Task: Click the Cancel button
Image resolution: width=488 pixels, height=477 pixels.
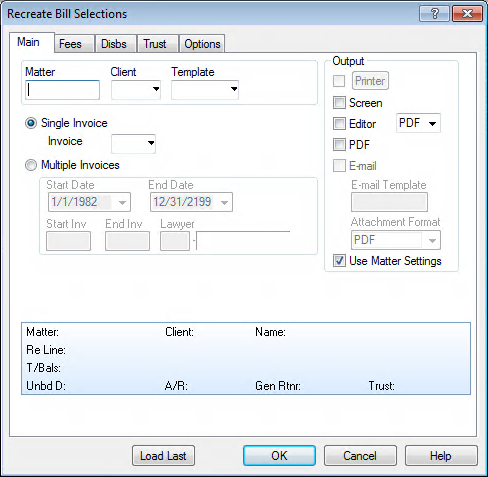Action: tap(360, 456)
